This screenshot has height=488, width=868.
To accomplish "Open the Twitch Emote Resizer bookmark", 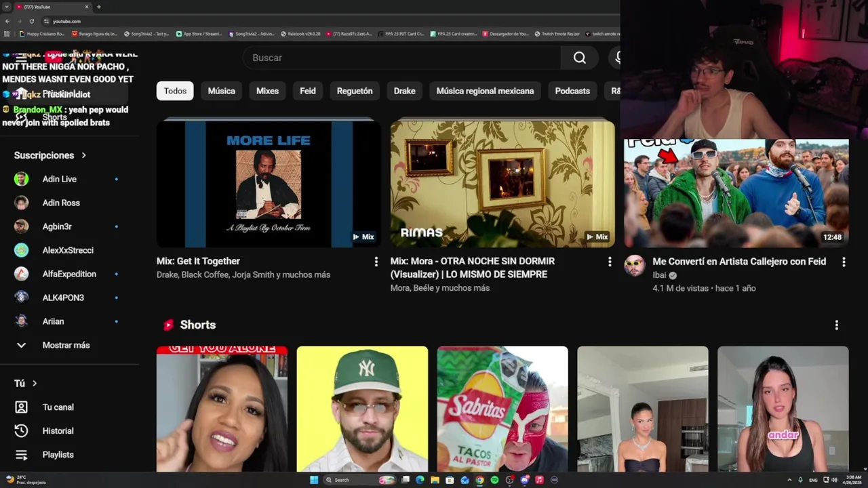I will point(557,33).
